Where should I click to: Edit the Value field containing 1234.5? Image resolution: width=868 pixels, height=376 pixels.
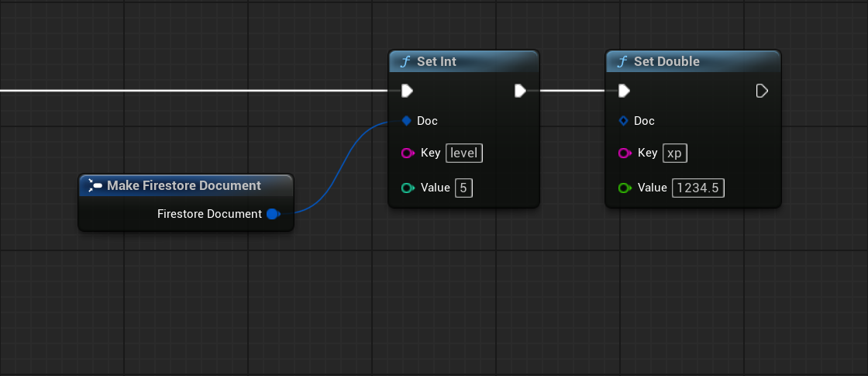[697, 188]
